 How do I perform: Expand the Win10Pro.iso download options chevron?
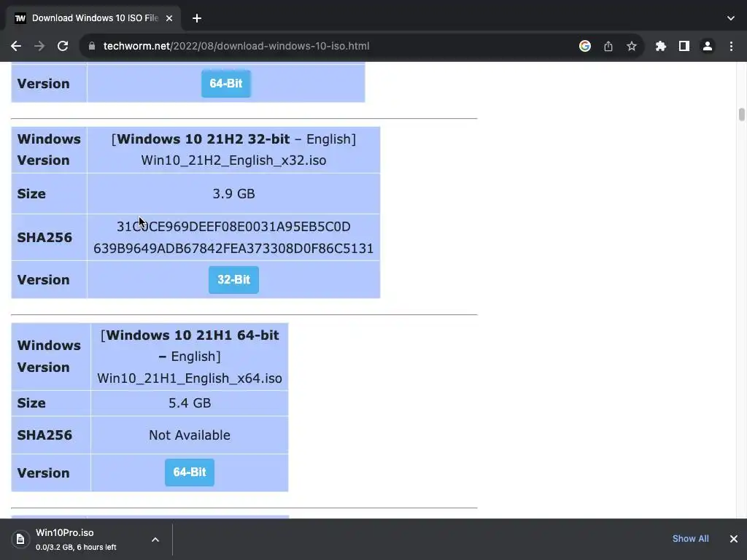155,540
